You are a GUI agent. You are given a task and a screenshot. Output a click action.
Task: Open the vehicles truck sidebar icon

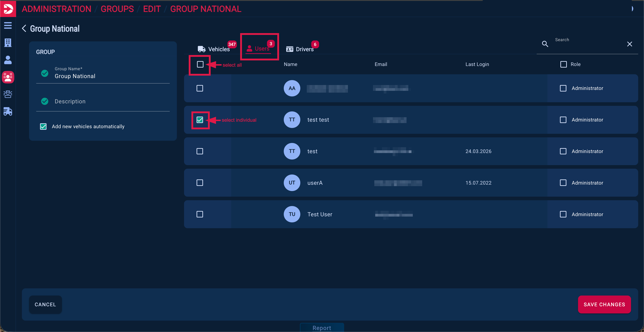point(8,111)
